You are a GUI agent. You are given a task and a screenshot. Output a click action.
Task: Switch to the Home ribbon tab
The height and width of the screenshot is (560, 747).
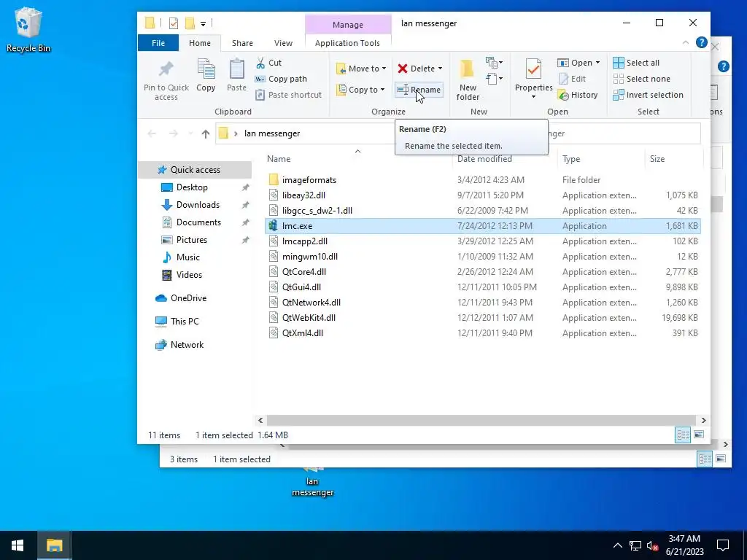point(200,43)
